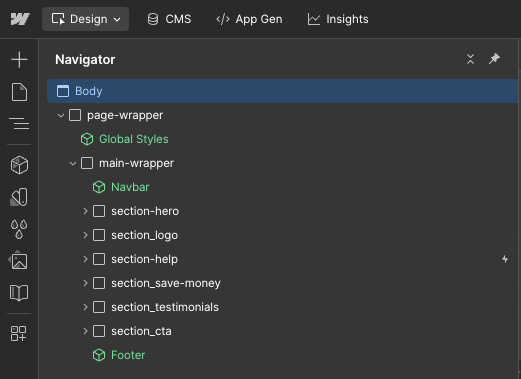Select the section-help label
This screenshot has height=379, width=521.
click(144, 259)
